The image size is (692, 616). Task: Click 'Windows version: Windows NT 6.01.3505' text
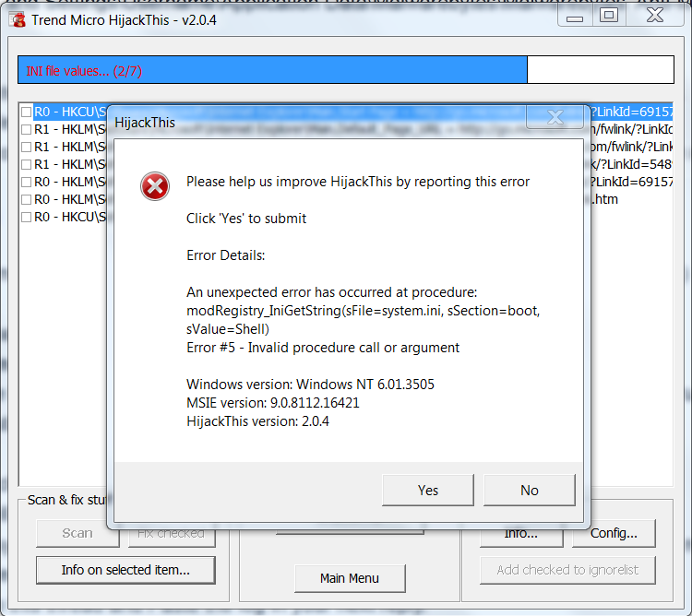tap(310, 384)
